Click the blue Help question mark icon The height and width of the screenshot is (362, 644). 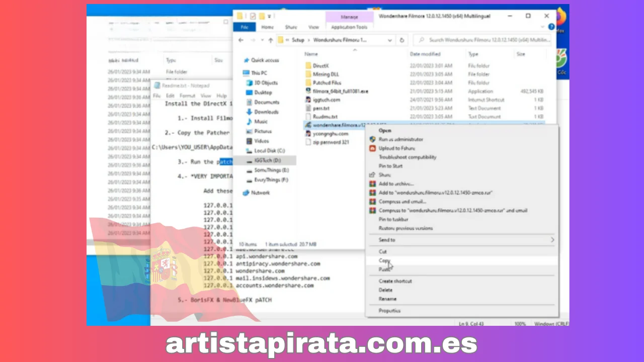click(552, 27)
